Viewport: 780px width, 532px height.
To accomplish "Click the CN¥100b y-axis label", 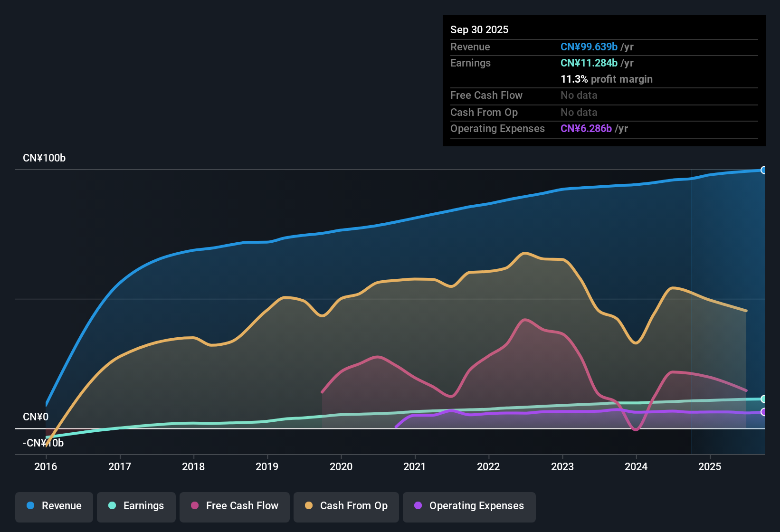I will 44,158.
